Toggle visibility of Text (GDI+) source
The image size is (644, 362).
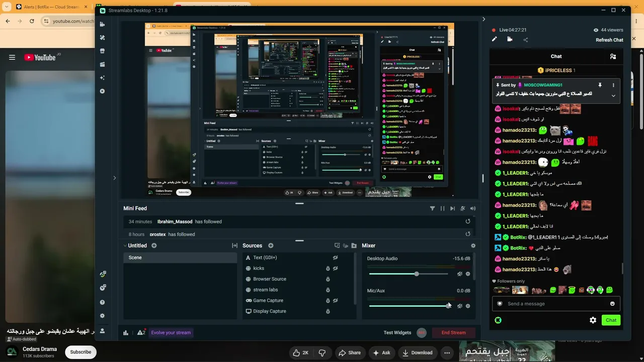[335, 257]
